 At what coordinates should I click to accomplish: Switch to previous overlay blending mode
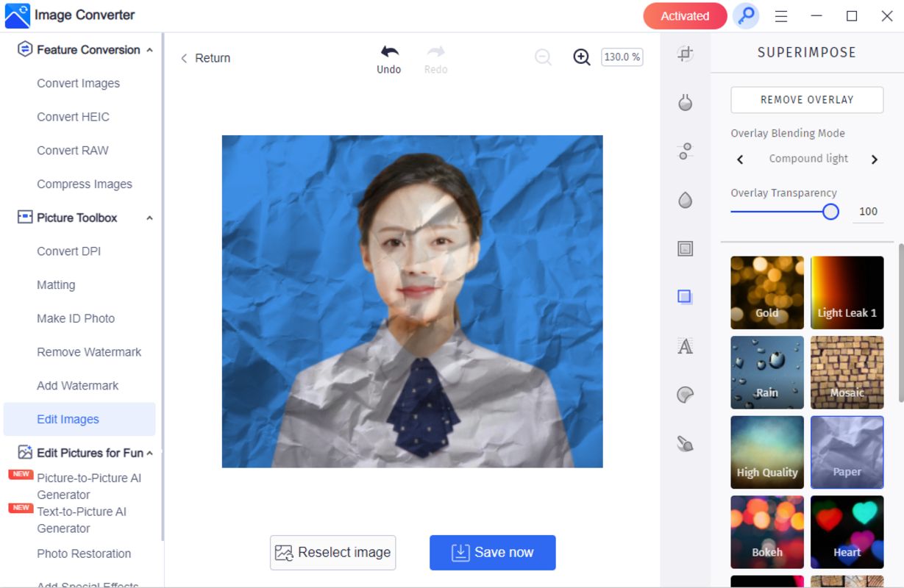(x=740, y=159)
